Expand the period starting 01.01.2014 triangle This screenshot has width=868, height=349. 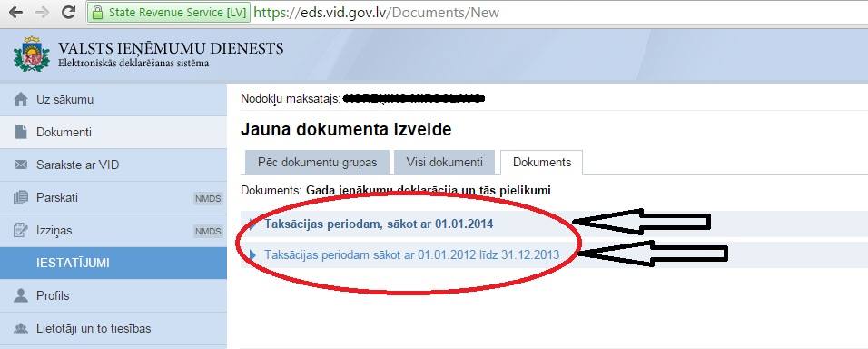click(x=253, y=224)
